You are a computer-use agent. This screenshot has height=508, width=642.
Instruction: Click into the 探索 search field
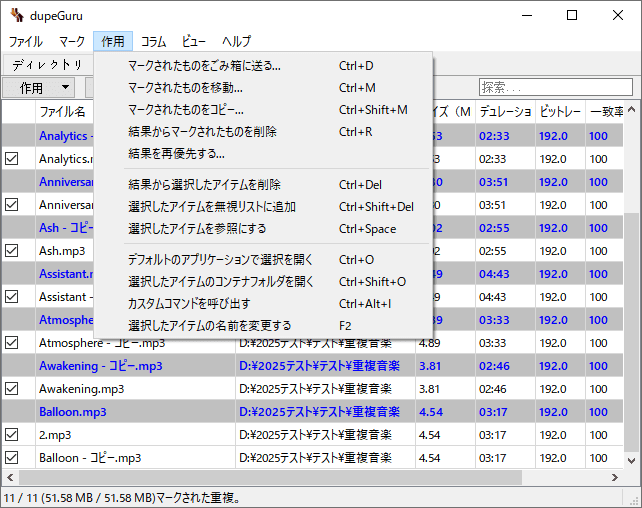555,87
